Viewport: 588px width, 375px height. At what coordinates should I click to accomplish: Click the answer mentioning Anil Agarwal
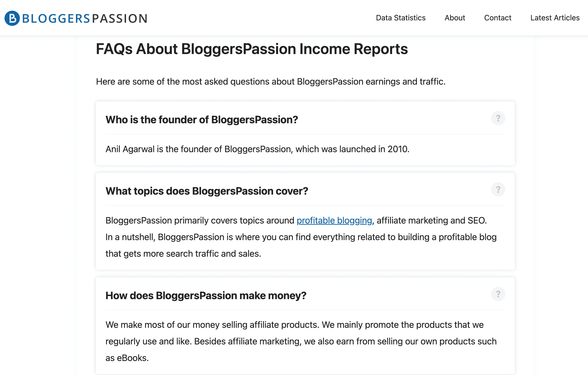click(x=258, y=149)
